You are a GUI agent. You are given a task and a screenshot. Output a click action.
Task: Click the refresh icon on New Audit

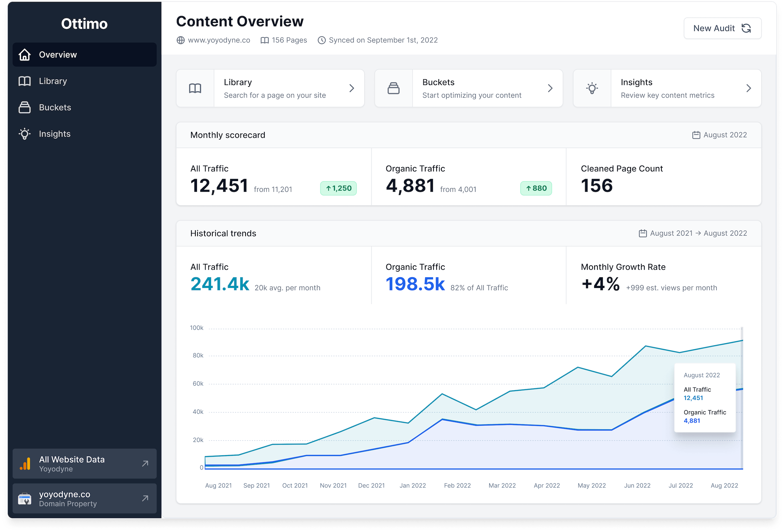[x=746, y=28]
